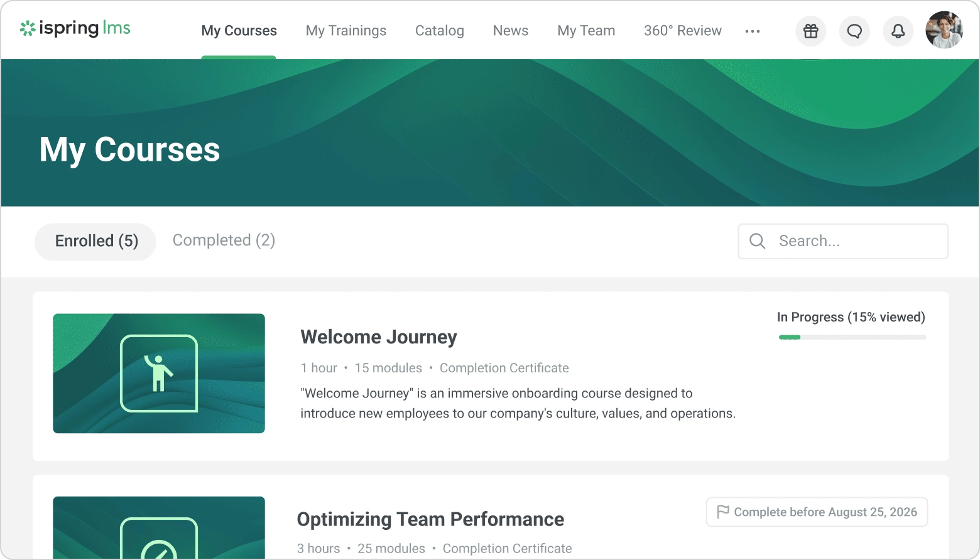Screen dimensions: 980x560
Task: Open the My Trainings tab
Action: coord(346,31)
